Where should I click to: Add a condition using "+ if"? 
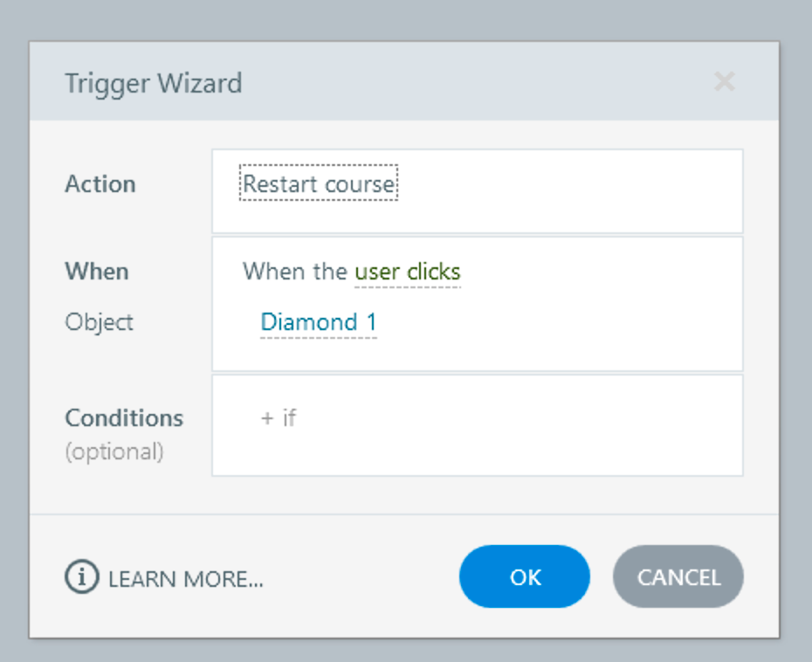279,417
